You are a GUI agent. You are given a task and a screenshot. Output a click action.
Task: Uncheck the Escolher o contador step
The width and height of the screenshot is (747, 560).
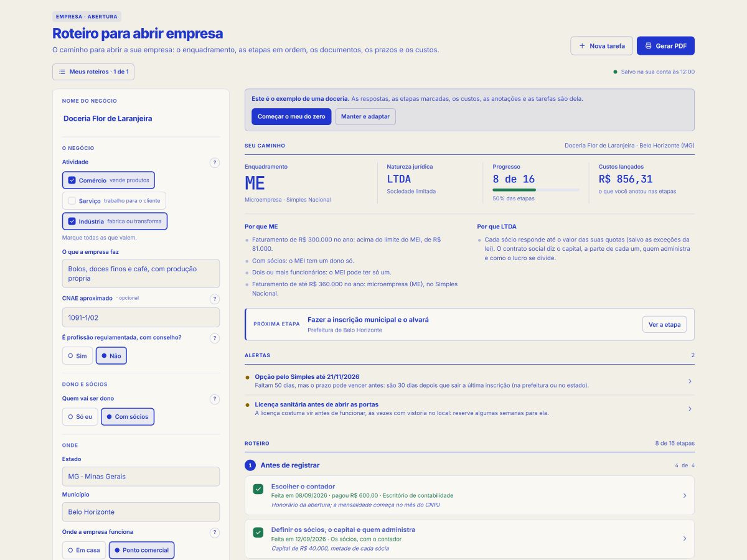(258, 490)
